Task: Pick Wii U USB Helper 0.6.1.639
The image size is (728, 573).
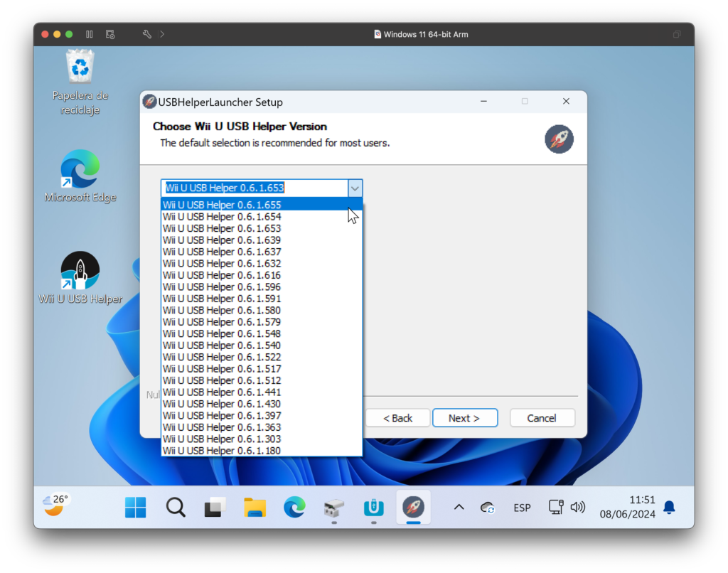Action: [262, 240]
